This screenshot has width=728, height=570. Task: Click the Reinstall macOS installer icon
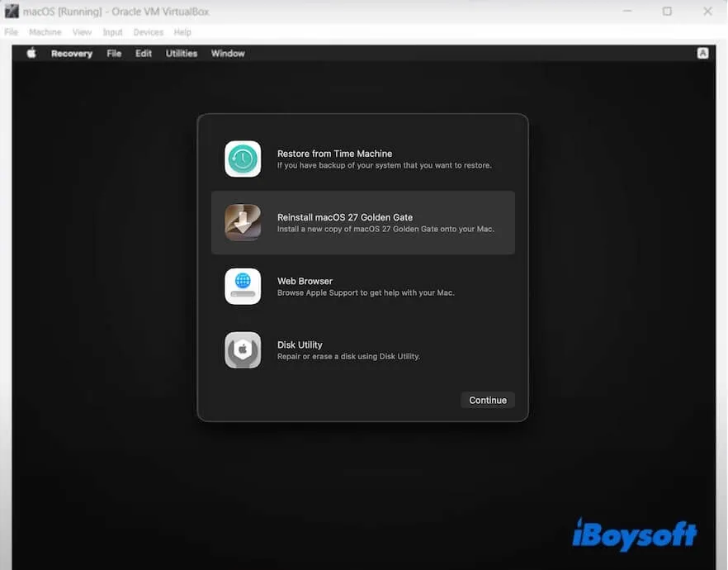(243, 222)
